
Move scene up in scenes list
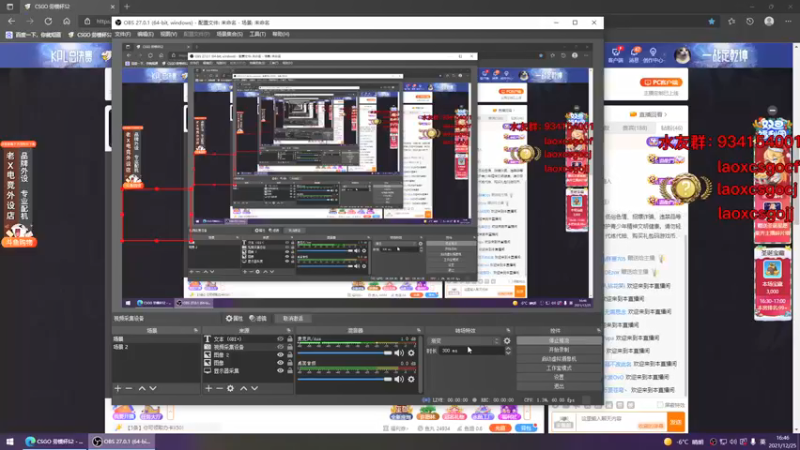(142, 389)
